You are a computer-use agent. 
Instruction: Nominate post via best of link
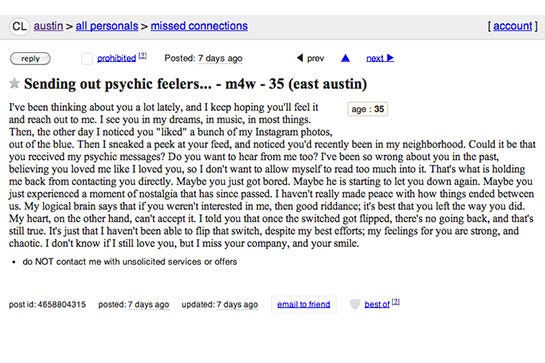pos(377,305)
